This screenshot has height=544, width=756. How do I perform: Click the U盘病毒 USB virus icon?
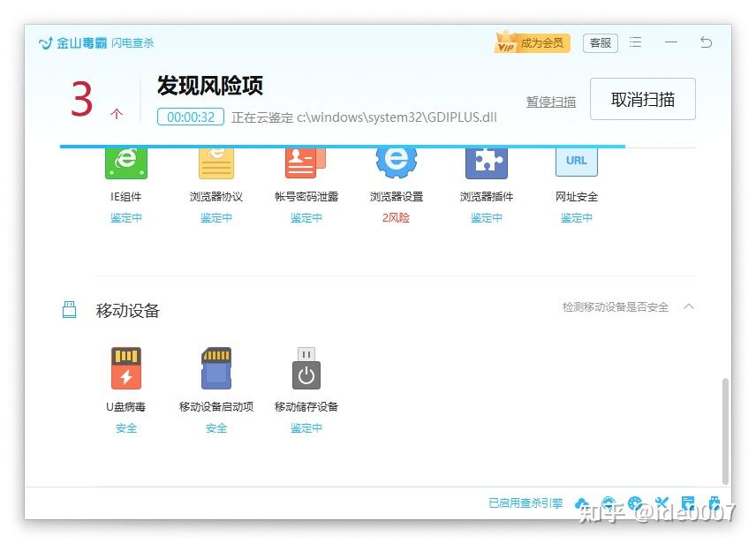(125, 368)
